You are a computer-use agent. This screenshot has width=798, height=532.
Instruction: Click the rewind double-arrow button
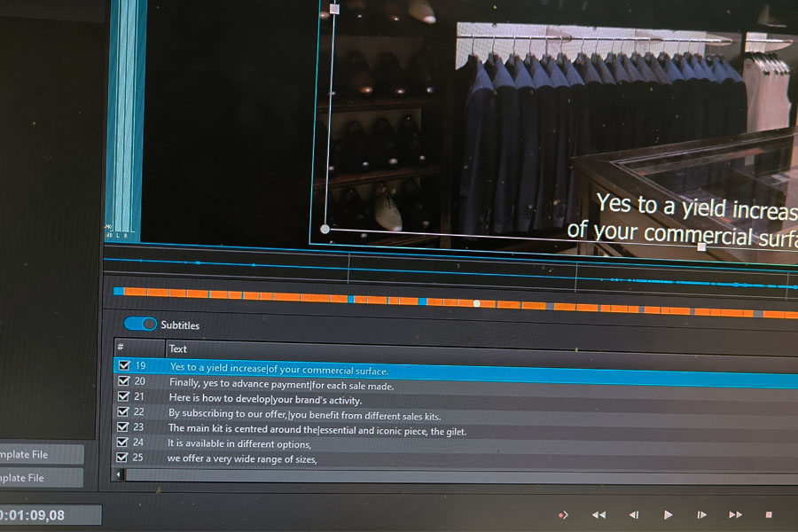(598, 514)
